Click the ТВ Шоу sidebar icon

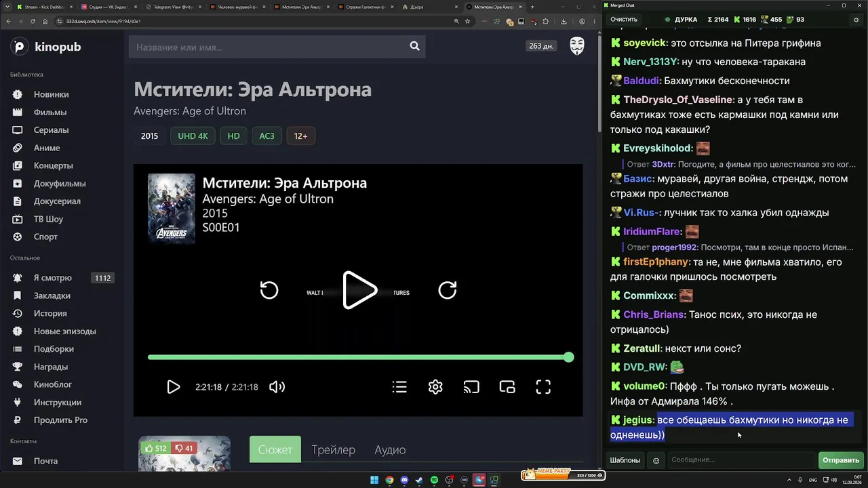tap(18, 219)
